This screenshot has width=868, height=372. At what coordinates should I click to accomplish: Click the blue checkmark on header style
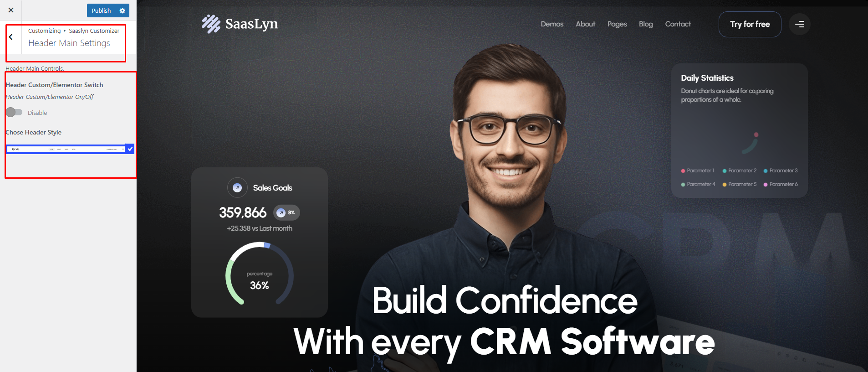[x=130, y=149]
